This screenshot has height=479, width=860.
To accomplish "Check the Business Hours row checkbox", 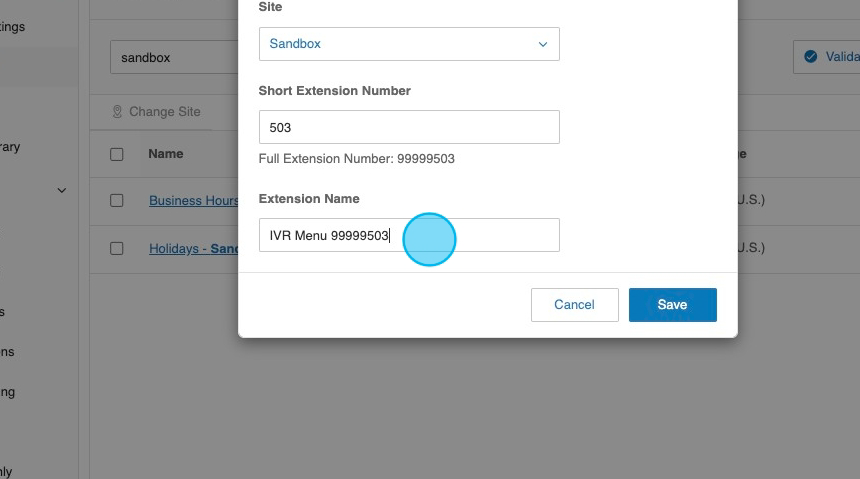I will [117, 200].
